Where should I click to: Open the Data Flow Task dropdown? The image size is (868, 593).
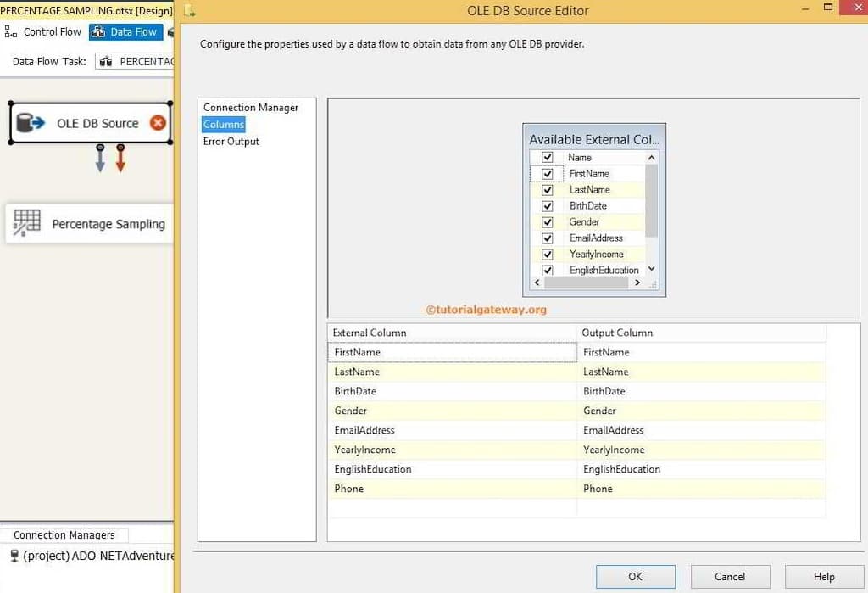pyautogui.click(x=135, y=62)
